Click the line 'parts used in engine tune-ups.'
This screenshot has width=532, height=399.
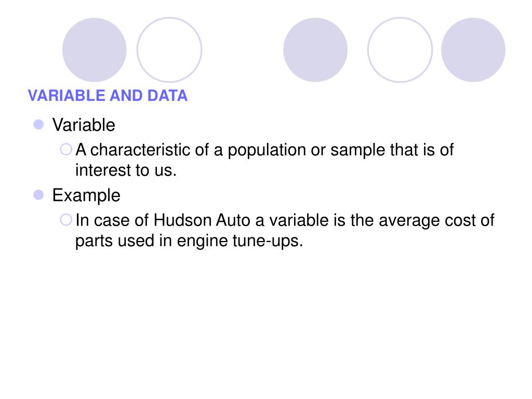189,241
